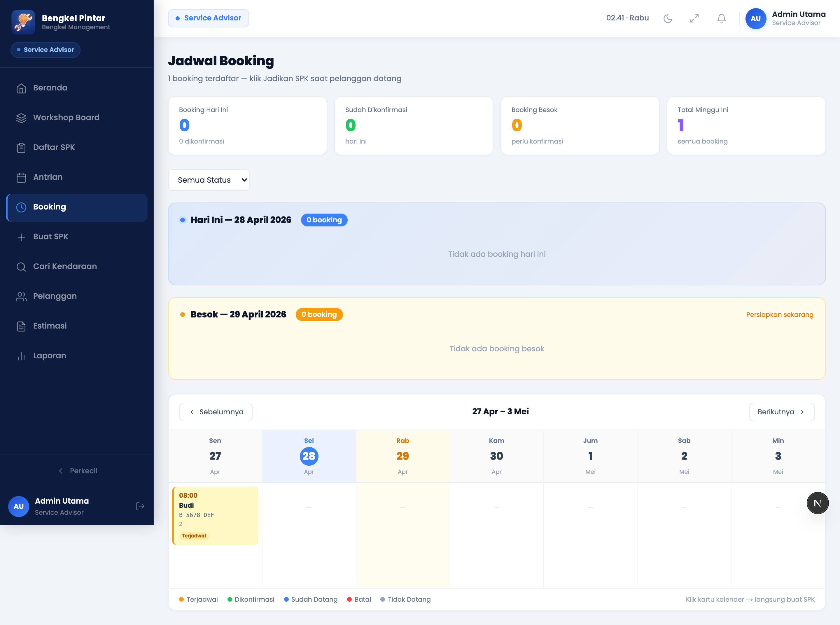
Task: Click the logout icon beside Admin Utama
Action: click(140, 506)
